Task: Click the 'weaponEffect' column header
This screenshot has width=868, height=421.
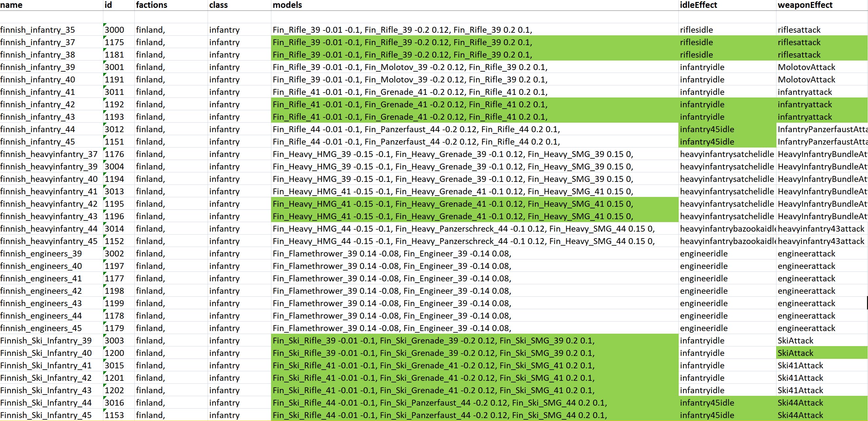Action: [x=805, y=5]
